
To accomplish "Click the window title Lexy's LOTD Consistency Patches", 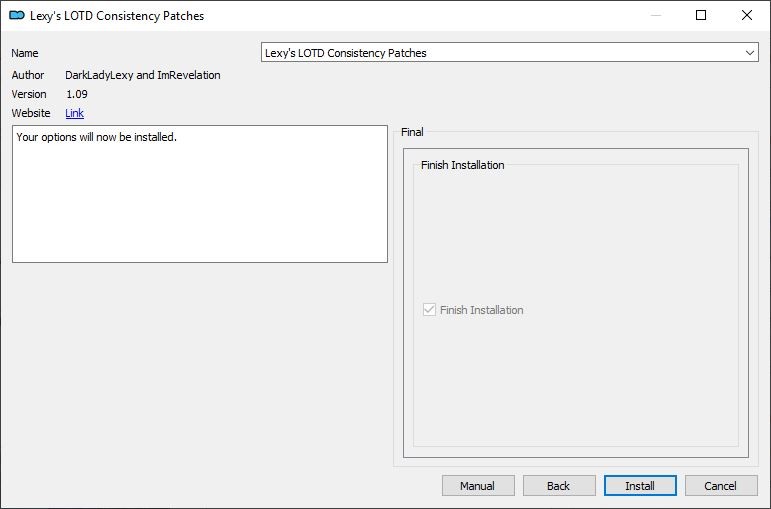I will [117, 16].
